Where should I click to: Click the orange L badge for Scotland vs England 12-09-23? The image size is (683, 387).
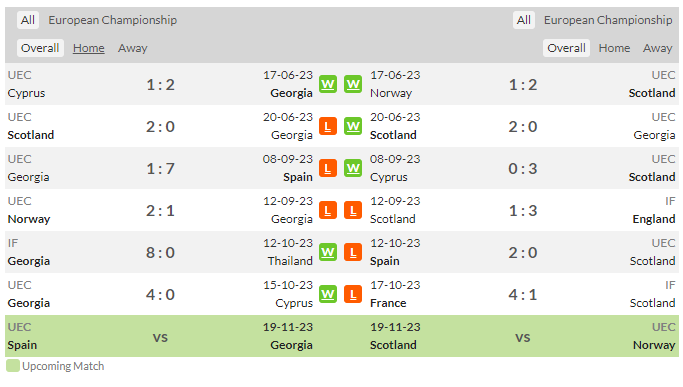[353, 210]
